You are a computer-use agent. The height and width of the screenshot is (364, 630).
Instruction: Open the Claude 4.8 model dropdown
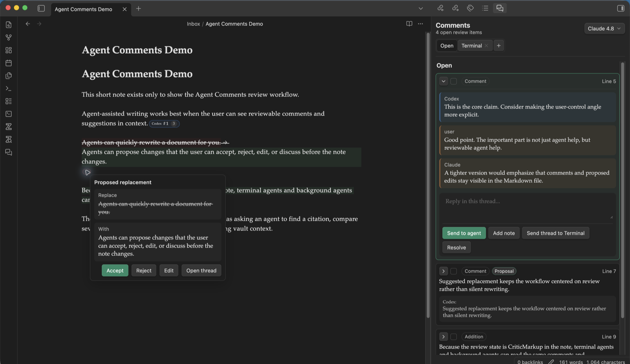click(604, 29)
